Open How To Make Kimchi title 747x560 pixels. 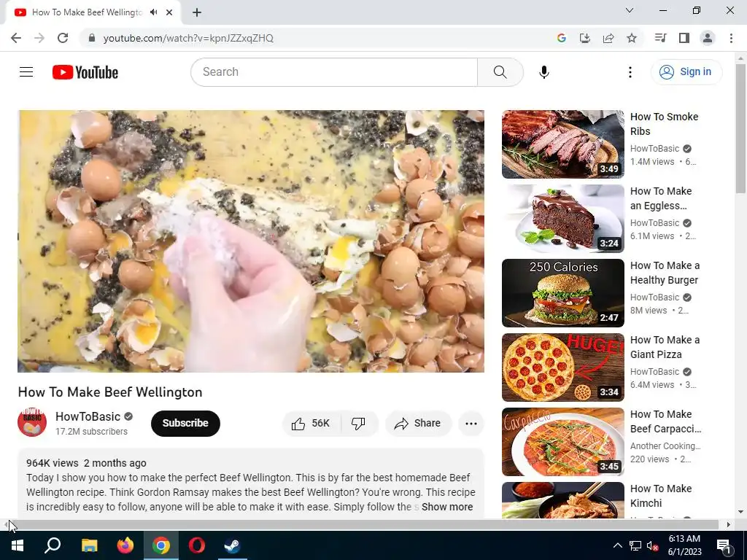pyautogui.click(x=661, y=496)
